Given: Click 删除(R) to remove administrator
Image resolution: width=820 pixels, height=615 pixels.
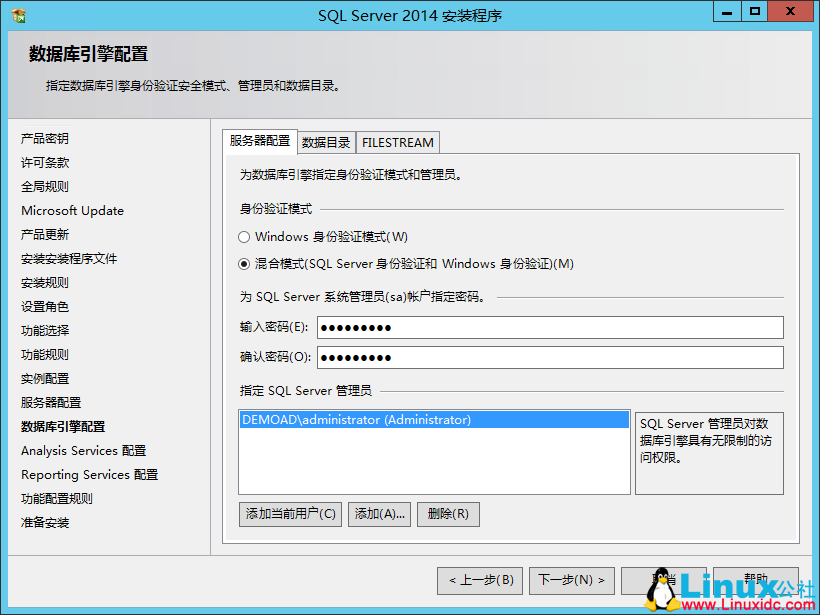Looking at the screenshot, I should [448, 513].
